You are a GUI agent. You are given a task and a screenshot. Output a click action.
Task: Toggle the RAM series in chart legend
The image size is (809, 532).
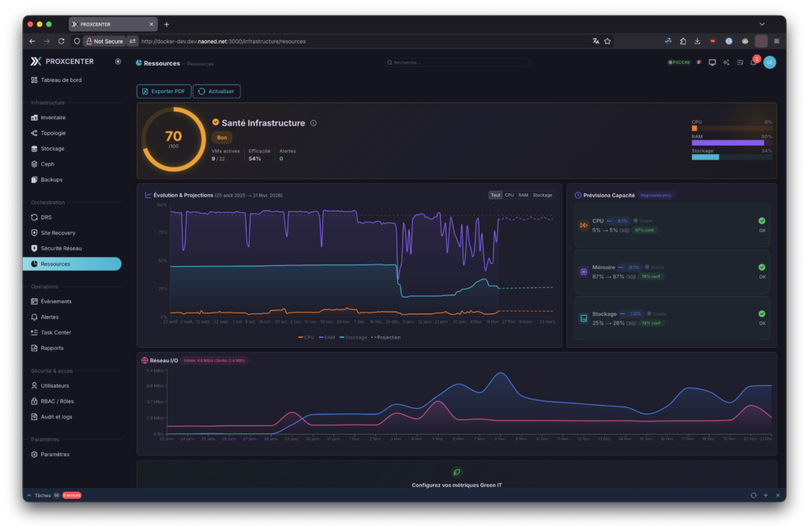click(328, 337)
